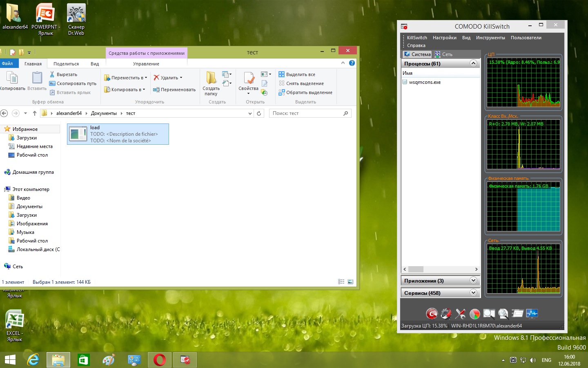The height and width of the screenshot is (368, 588).
Task: Refresh the folder via address bar icon
Action: [259, 113]
